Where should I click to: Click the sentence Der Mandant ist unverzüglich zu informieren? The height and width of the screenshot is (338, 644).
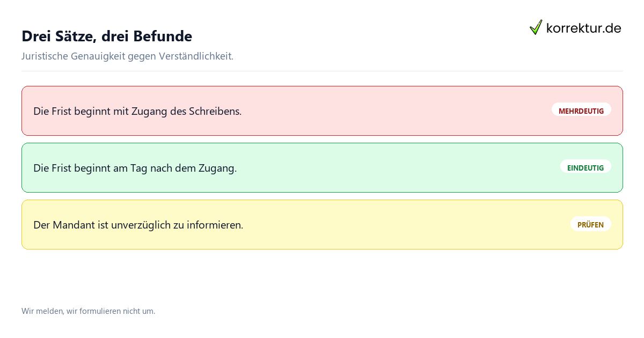tap(138, 225)
